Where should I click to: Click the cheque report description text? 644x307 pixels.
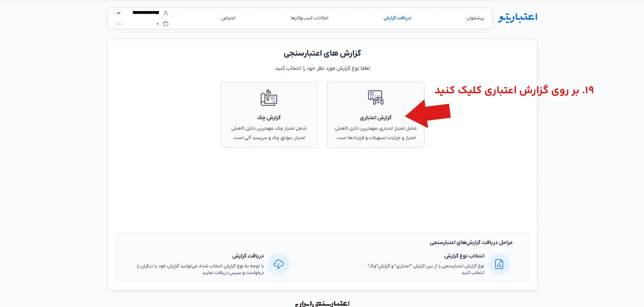click(x=269, y=133)
